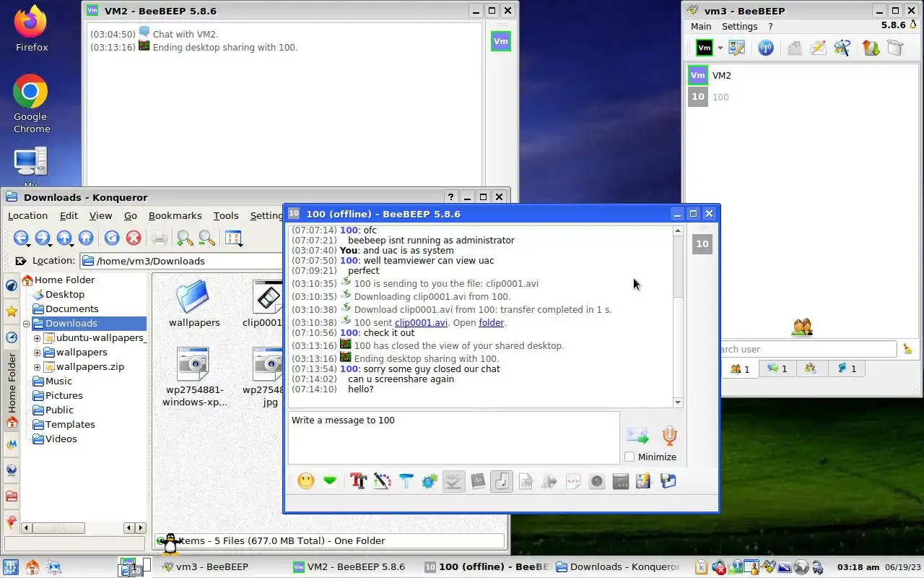Launch Firefox from the desktop
The height and width of the screenshot is (578, 924).
(31, 30)
